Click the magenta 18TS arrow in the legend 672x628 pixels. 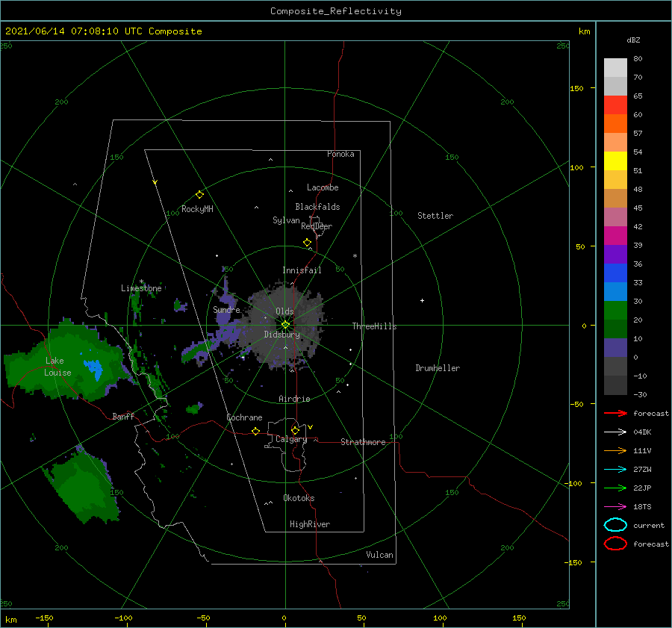(x=615, y=507)
